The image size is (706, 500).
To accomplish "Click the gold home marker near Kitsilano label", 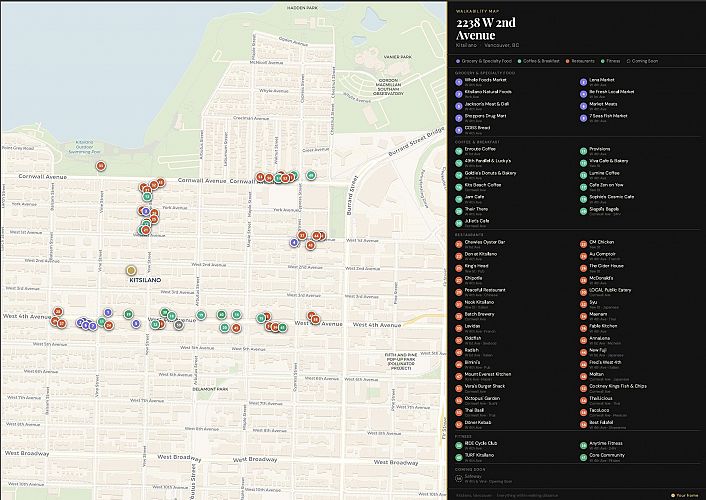I will coord(131,270).
